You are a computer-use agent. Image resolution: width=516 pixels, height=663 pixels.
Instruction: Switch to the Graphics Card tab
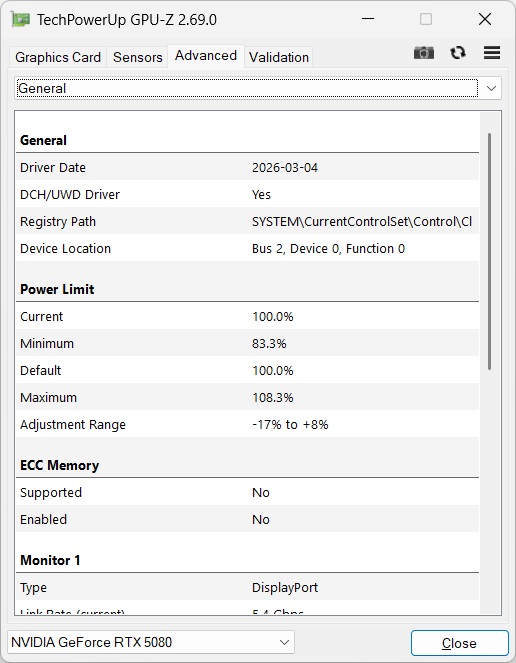(x=58, y=57)
